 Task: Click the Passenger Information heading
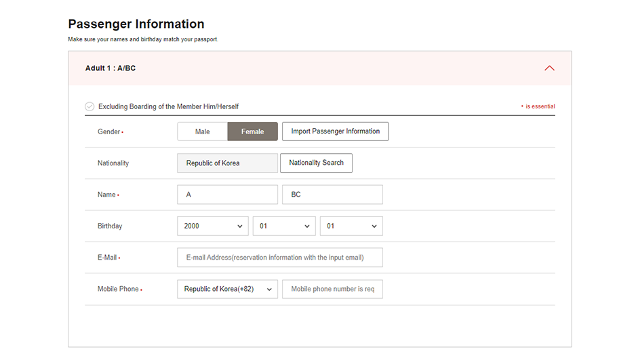[x=136, y=24]
